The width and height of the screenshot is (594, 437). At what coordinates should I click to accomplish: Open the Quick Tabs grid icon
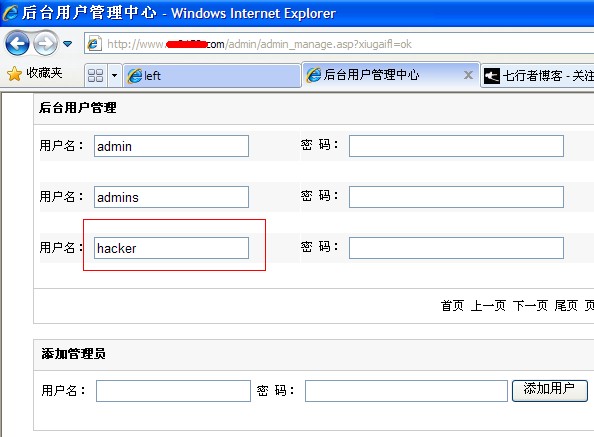[x=95, y=75]
